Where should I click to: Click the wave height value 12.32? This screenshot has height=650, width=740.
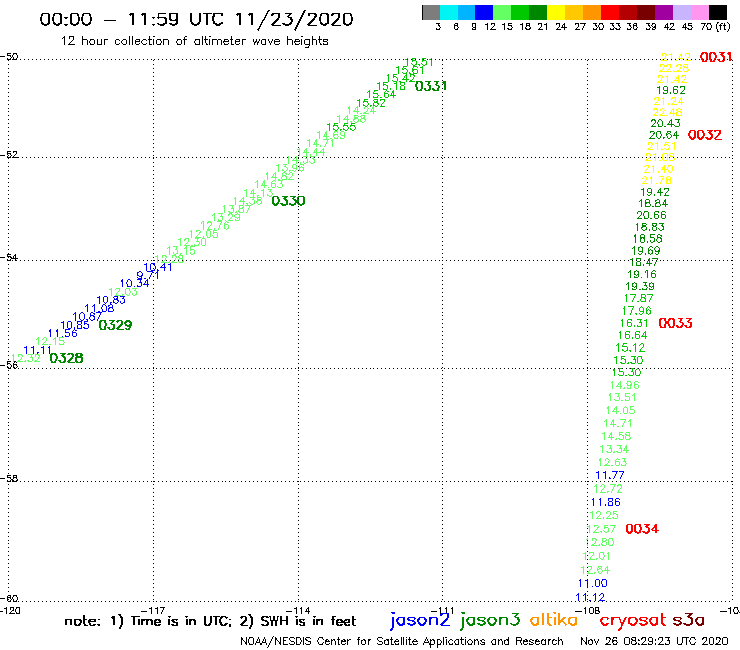[x=25, y=358]
